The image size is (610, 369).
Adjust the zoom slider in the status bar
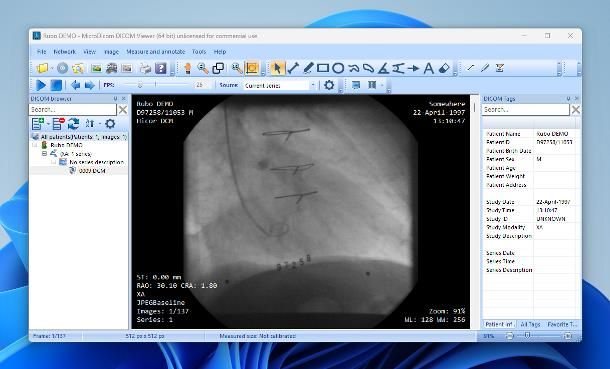[x=527, y=335]
